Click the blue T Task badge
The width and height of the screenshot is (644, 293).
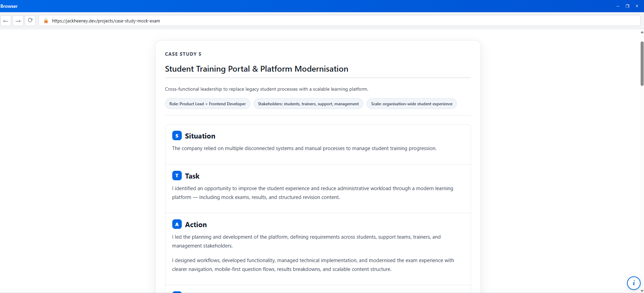pos(177,176)
